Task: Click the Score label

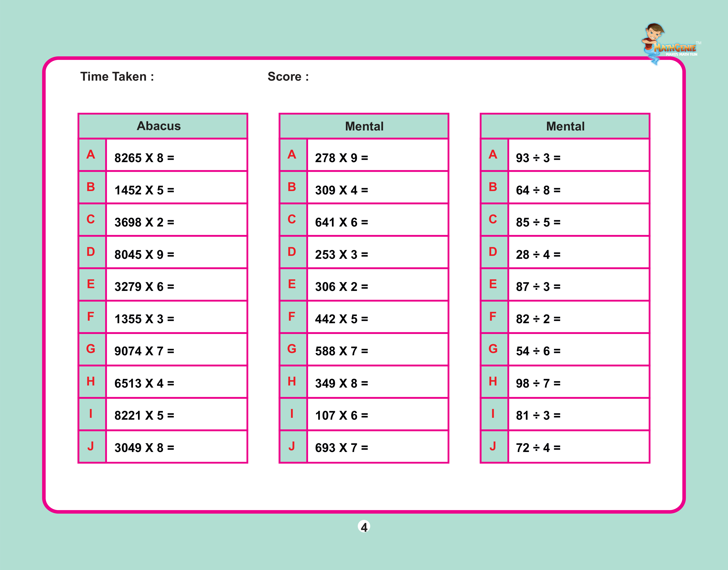Action: [288, 77]
